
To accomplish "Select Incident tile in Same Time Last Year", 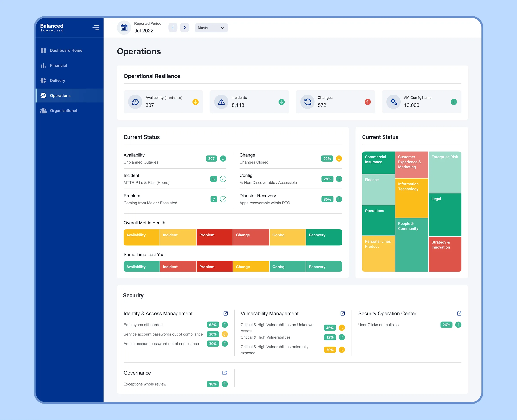I will tap(178, 266).
